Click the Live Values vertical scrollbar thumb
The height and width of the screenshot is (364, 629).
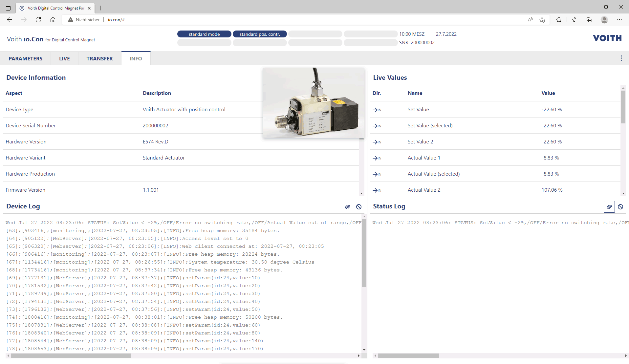(x=623, y=107)
